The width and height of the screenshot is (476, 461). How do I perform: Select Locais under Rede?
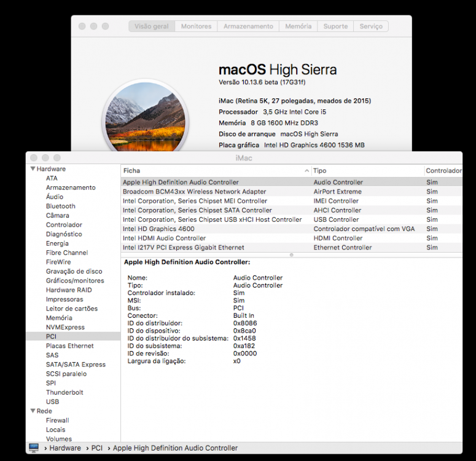(55, 430)
